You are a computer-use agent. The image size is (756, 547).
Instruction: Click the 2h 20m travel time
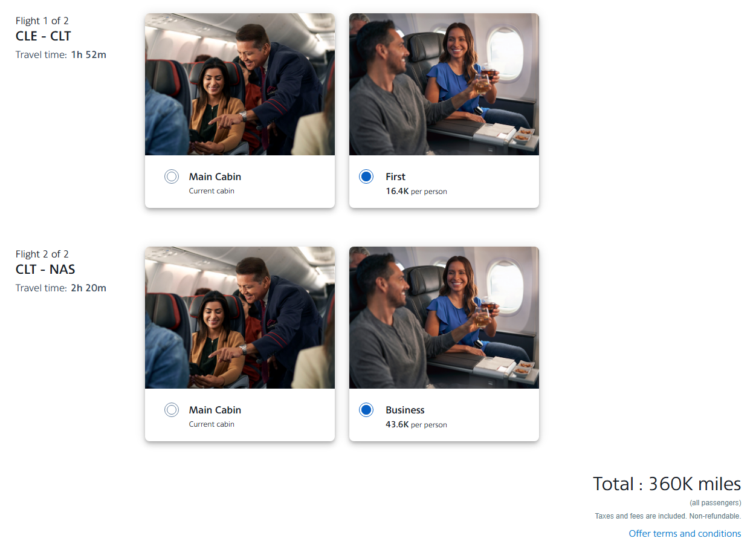coord(88,288)
